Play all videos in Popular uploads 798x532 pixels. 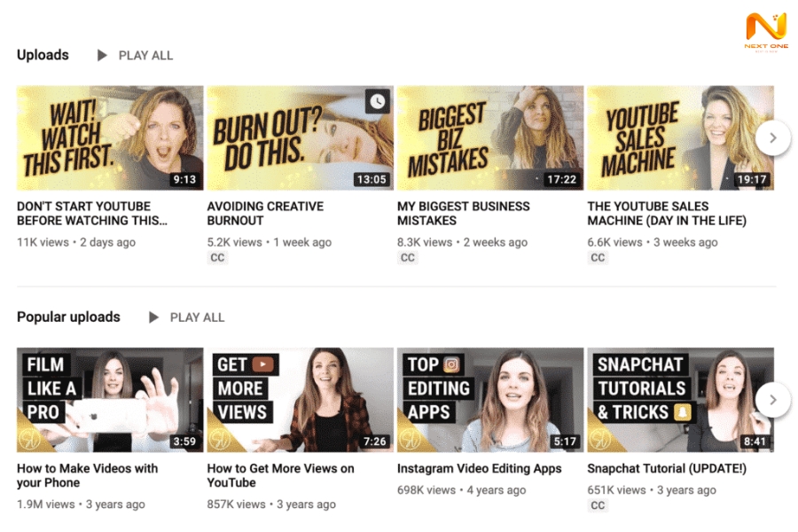tap(197, 317)
